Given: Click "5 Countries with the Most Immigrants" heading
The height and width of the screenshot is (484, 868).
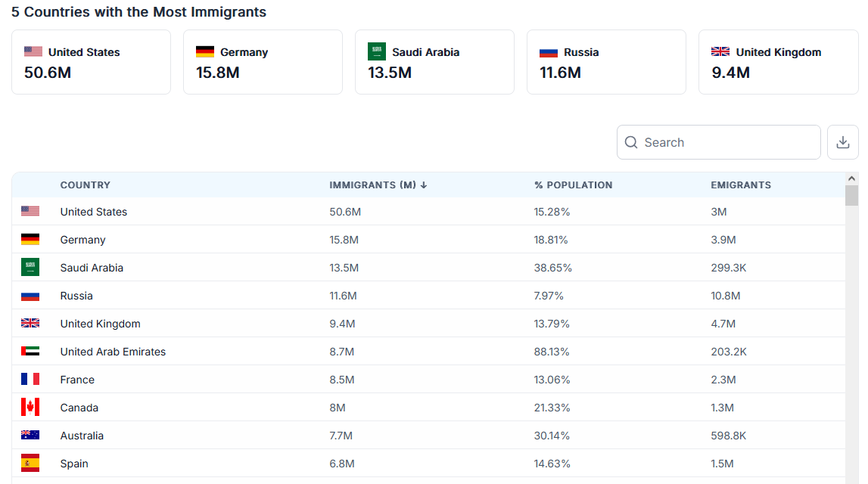Looking at the screenshot, I should (138, 11).
